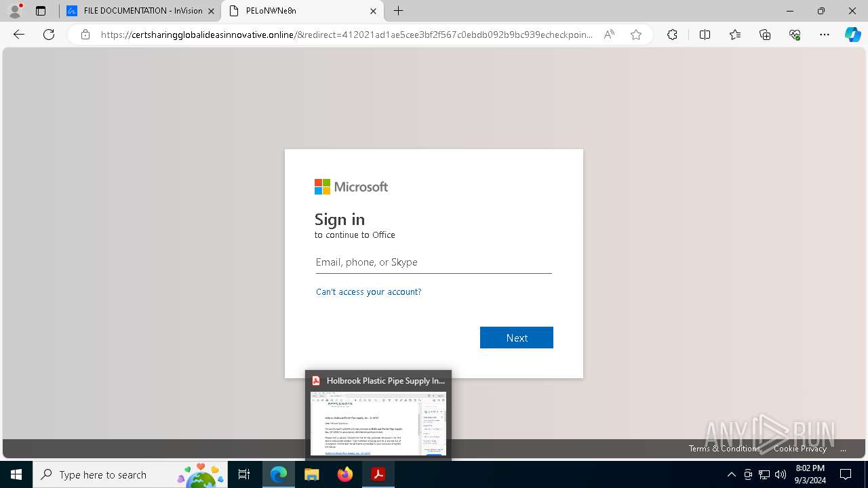Click the address bar URL
Image resolution: width=868 pixels, height=488 pixels.
347,35
